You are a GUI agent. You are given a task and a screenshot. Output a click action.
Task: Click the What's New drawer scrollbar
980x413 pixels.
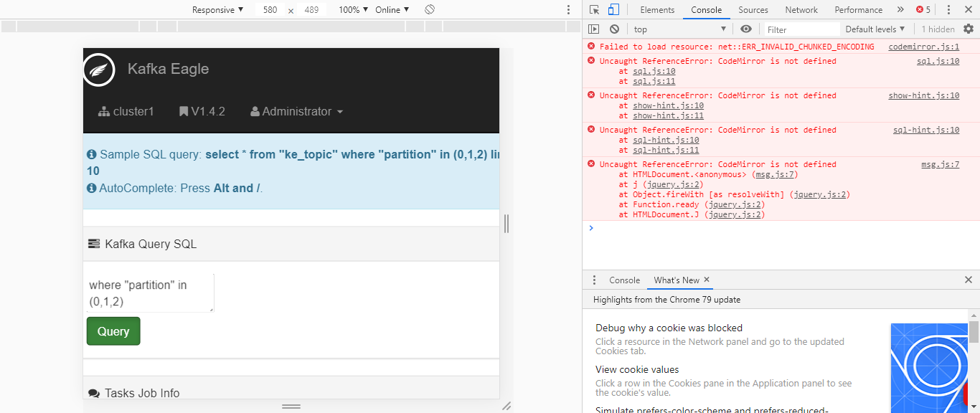974,332
